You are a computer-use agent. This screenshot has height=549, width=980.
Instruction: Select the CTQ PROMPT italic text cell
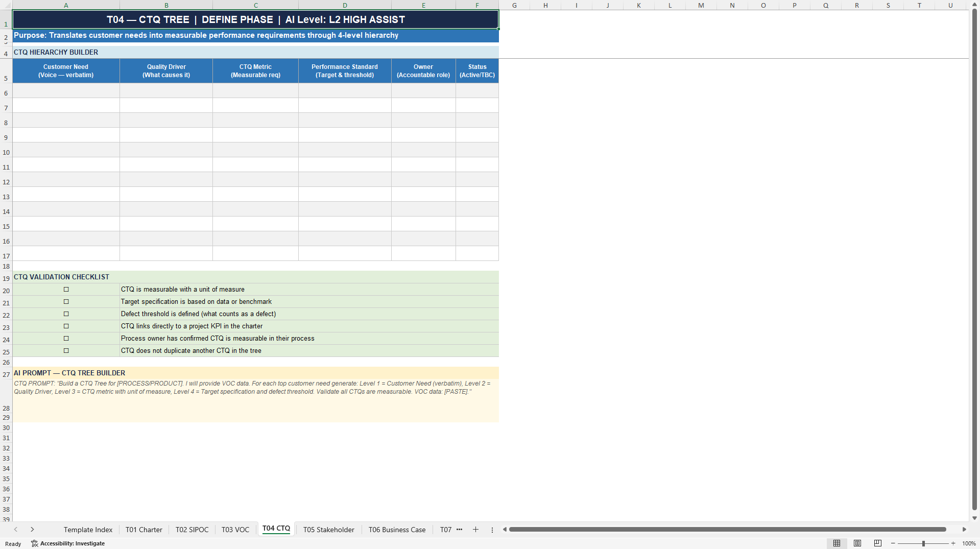[x=255, y=395]
